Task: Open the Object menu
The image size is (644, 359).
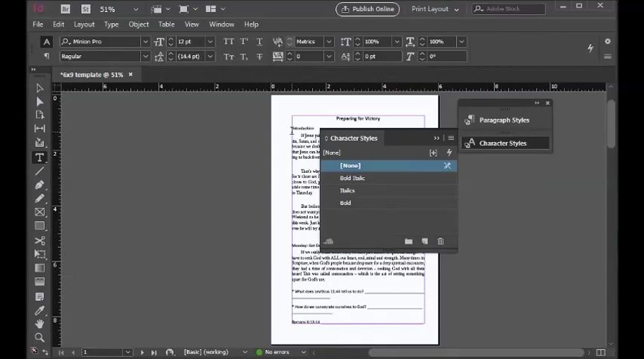Action: (139, 25)
